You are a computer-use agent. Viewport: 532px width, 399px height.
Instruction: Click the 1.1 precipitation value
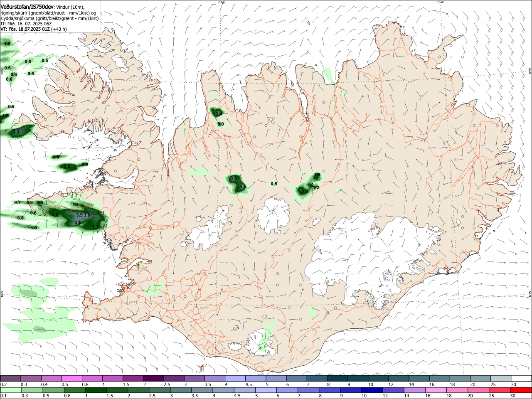pyautogui.click(x=76, y=204)
